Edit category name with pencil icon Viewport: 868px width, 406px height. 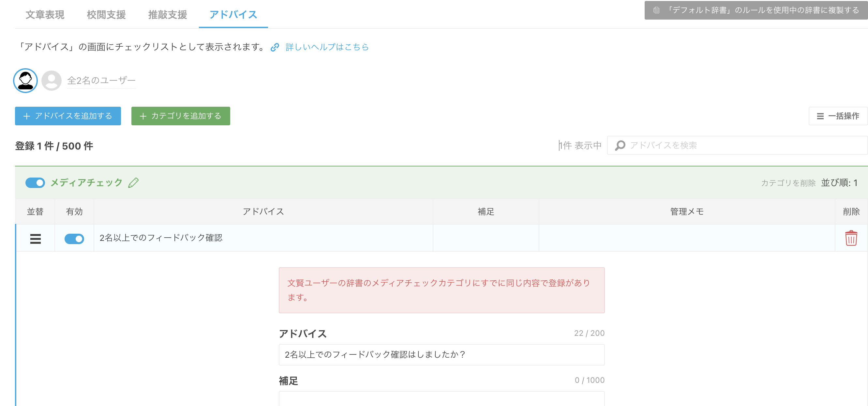point(133,182)
